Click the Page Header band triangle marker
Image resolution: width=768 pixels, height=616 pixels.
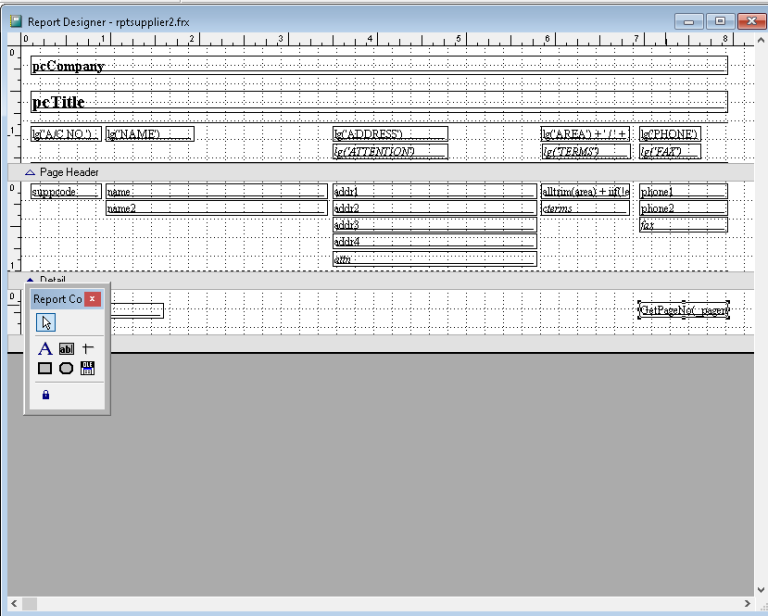point(30,172)
